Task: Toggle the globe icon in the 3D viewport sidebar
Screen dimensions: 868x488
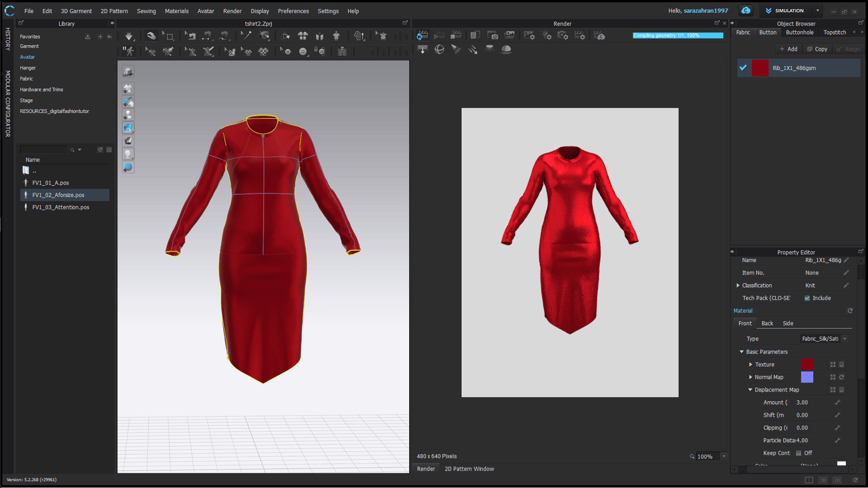Action: tap(128, 167)
